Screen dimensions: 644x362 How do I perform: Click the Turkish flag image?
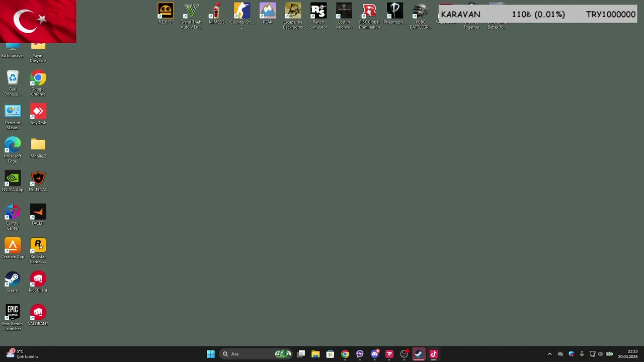point(38,21)
